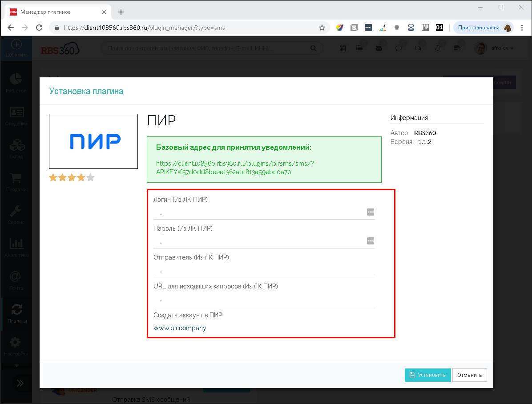Screen dimensions: 532x404
Task: Click the S-shaped extension icon
Action: [354, 28]
